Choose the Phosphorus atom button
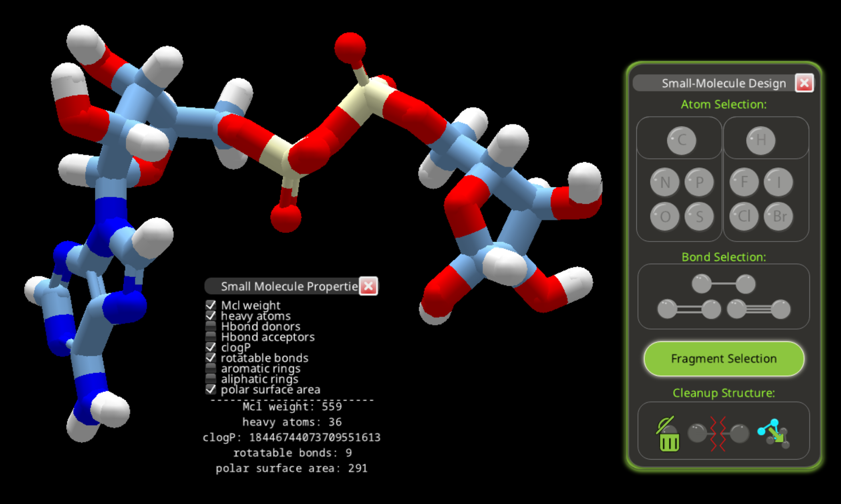 699,182
